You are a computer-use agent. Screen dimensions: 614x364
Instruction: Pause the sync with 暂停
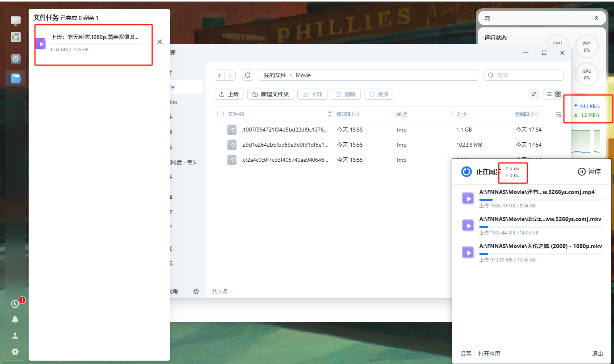(x=589, y=172)
